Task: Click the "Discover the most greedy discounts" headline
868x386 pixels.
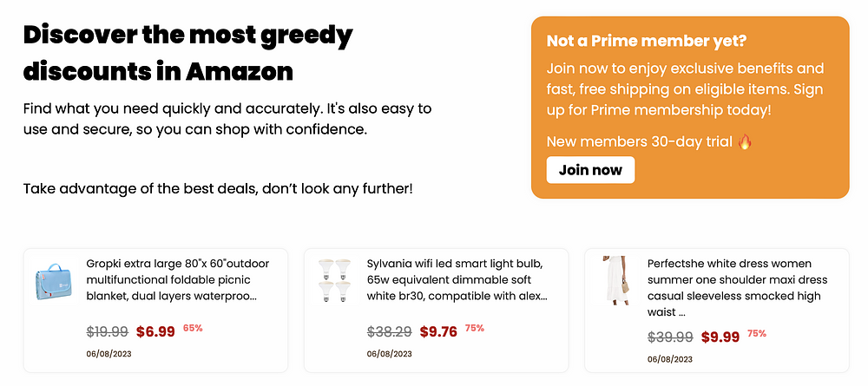Action: coord(187,52)
